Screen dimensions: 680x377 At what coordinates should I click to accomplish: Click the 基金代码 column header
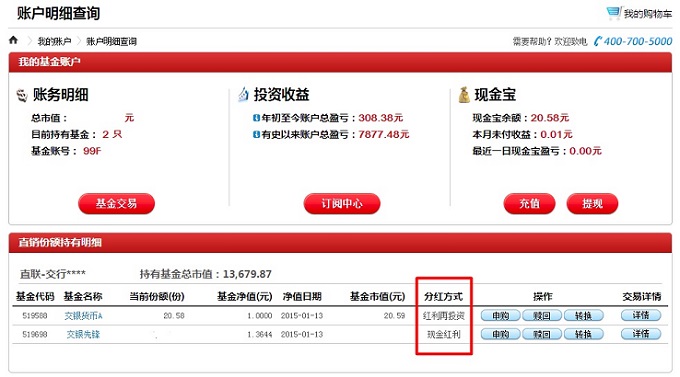35,297
